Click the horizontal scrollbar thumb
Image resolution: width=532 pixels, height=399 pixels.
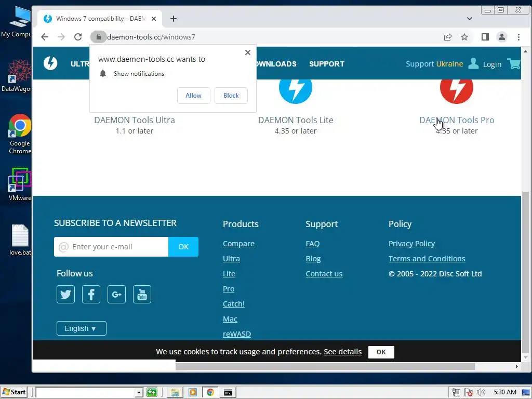click(325, 366)
